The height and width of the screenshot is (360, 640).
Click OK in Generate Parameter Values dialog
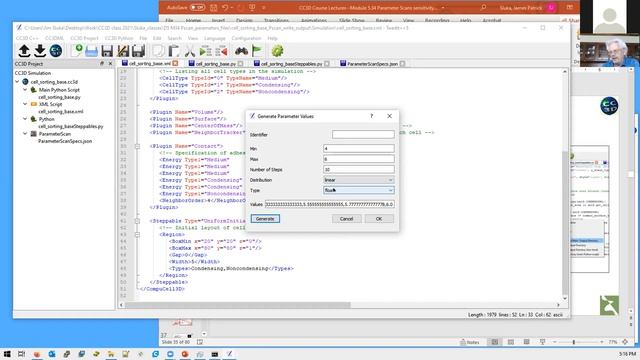pyautogui.click(x=379, y=219)
